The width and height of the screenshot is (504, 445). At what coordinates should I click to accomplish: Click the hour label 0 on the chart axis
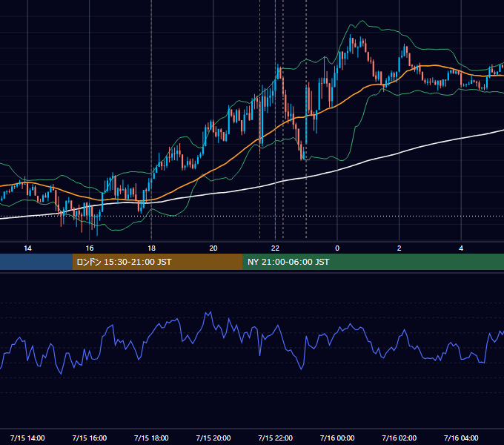tap(337, 248)
